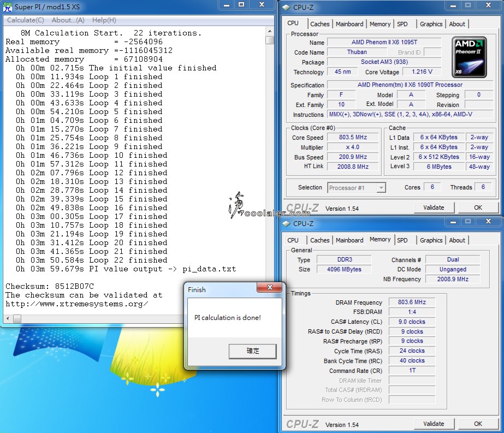
Task: Open About tab in upper CPU-Z window
Action: [456, 24]
